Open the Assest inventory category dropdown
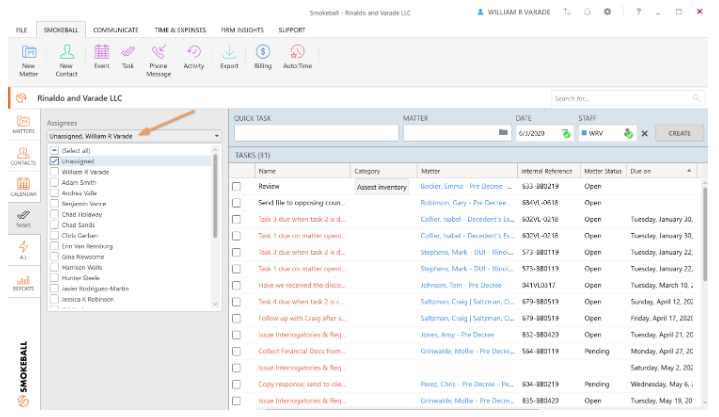The height and width of the screenshot is (417, 719). (x=382, y=187)
